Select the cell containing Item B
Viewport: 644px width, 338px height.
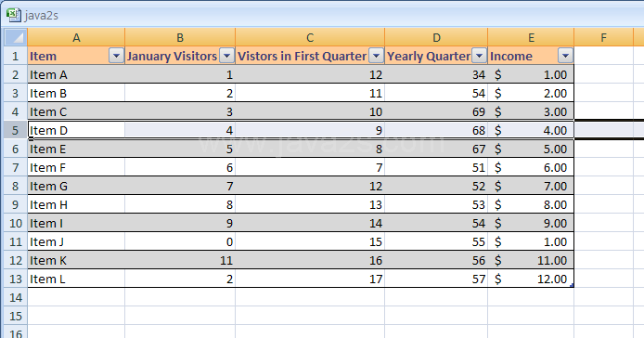coord(76,94)
